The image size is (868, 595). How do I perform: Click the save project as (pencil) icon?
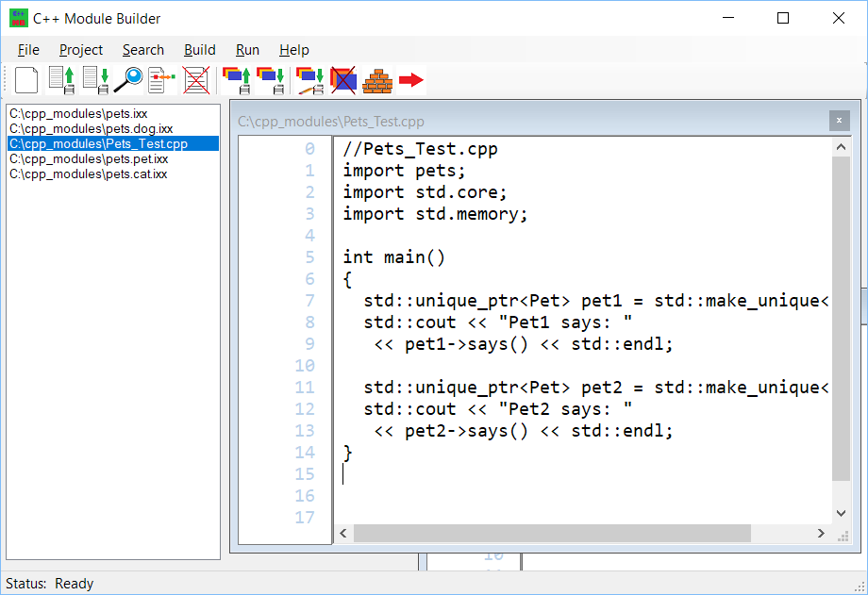[x=310, y=80]
